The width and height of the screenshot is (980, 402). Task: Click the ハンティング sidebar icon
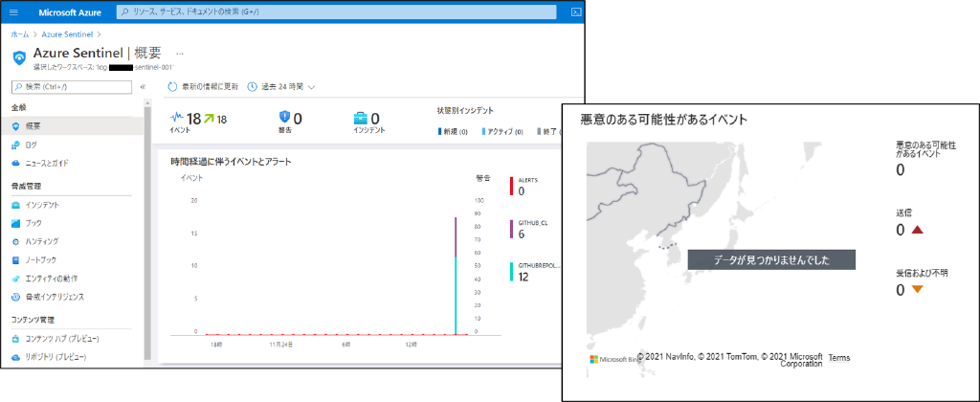coord(15,241)
